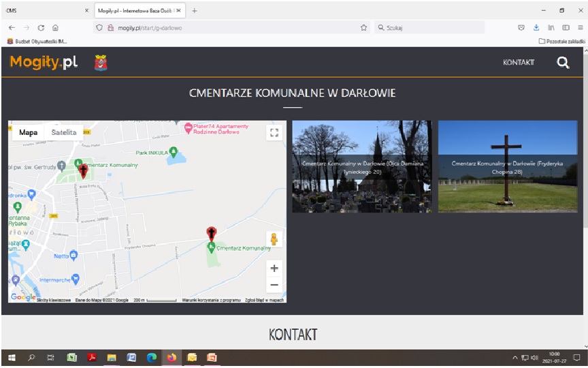
Task: Select the Street View pegman icon
Action: pos(274,239)
